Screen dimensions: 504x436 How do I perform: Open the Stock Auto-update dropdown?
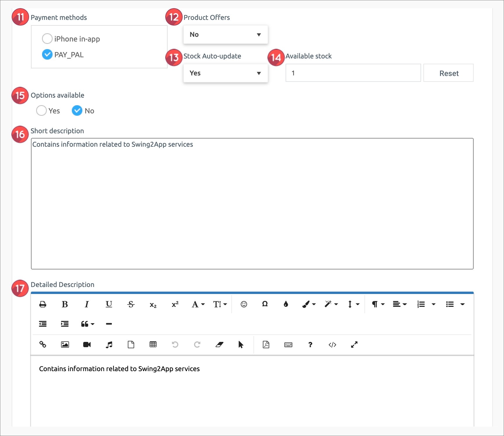pos(225,73)
